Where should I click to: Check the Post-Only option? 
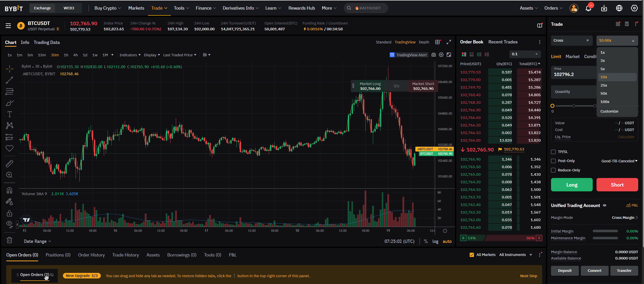(x=553, y=161)
